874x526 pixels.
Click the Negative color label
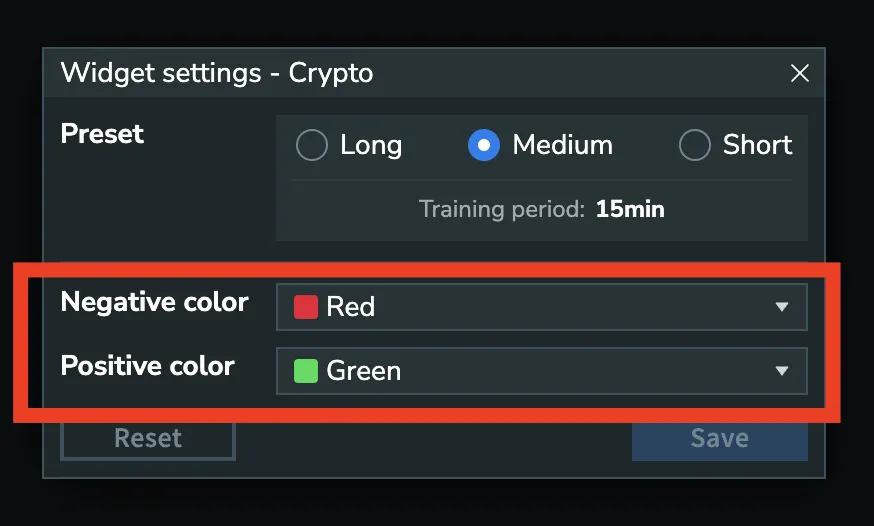(154, 302)
